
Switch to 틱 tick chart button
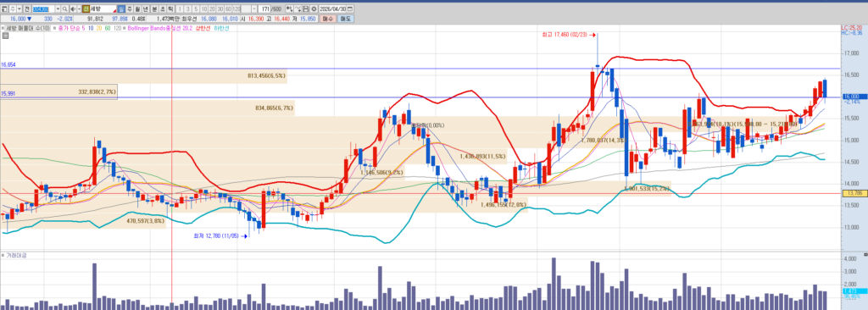pos(171,9)
